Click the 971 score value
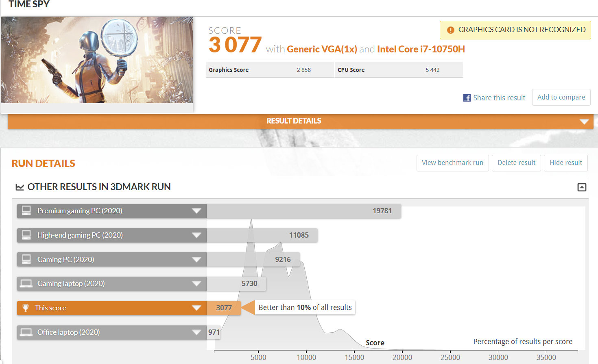 pos(214,332)
